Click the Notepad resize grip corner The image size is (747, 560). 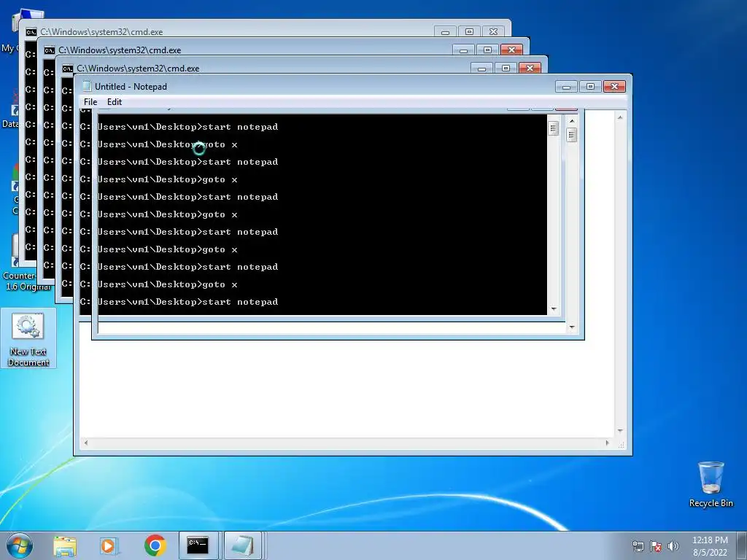[x=622, y=445]
